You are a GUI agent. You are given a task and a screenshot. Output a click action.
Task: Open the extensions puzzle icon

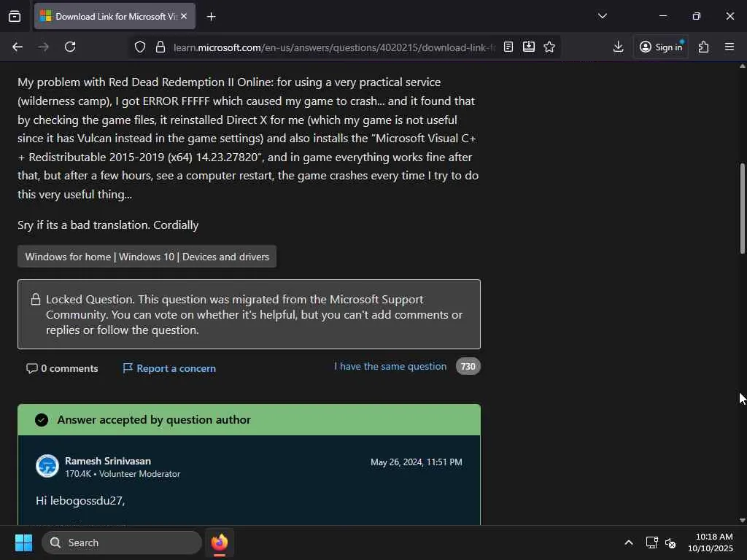tap(704, 47)
